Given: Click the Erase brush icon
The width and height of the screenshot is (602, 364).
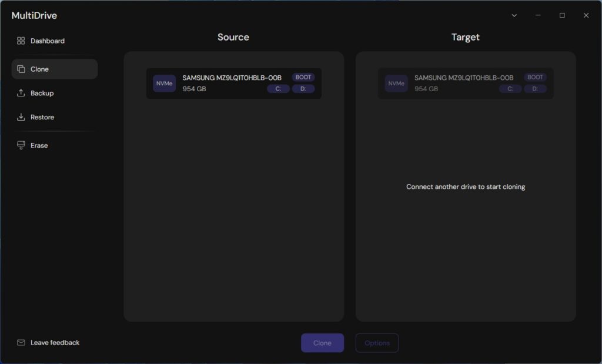Looking at the screenshot, I should tap(21, 145).
